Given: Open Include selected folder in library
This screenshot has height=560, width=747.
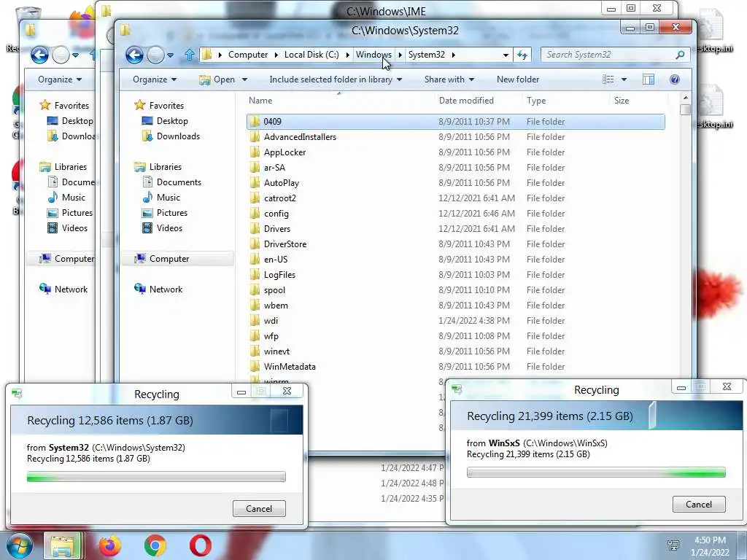Looking at the screenshot, I should click(x=336, y=79).
